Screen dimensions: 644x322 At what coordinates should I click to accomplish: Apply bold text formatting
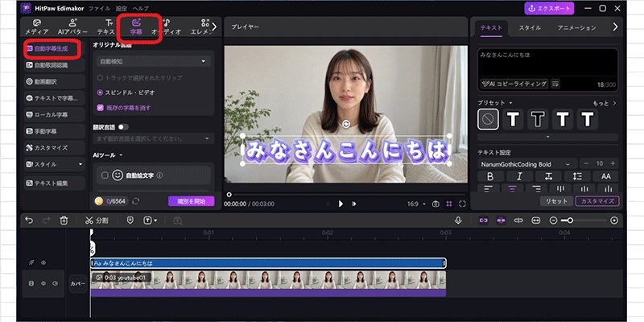click(x=490, y=176)
